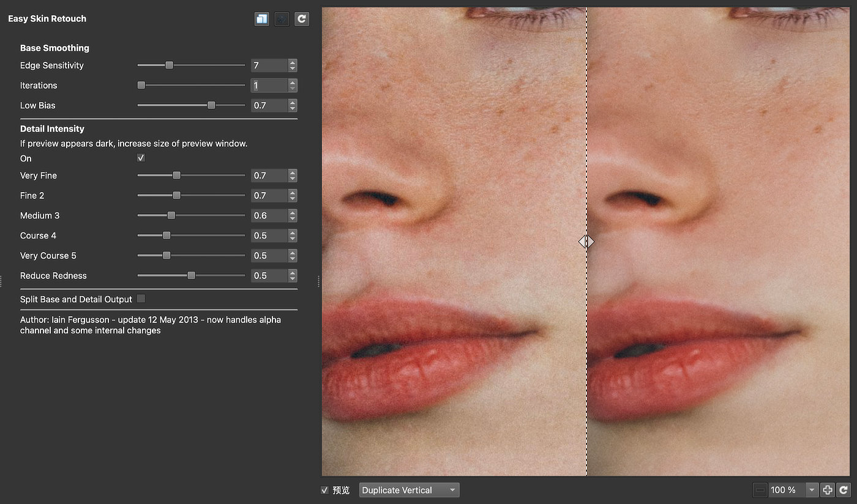857x504 pixels.
Task: Focus the Very Fine value field
Action: pyautogui.click(x=269, y=176)
